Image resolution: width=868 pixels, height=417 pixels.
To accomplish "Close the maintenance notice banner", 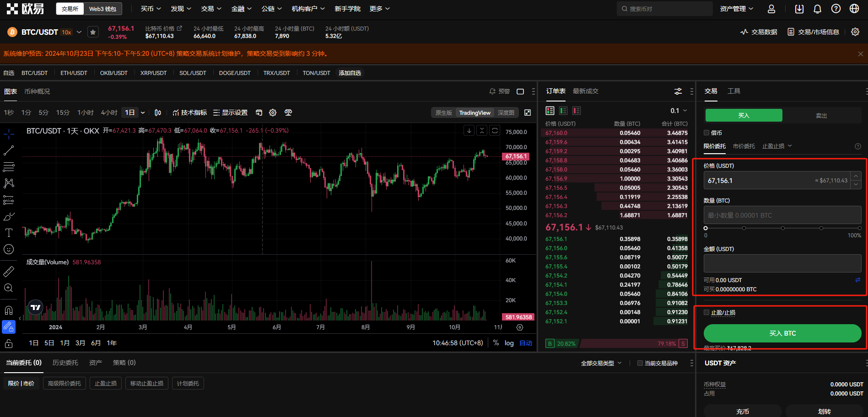I will [x=860, y=54].
